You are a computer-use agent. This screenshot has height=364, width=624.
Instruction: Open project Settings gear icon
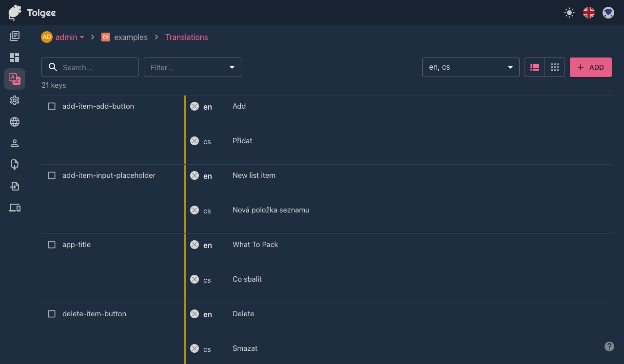click(15, 100)
